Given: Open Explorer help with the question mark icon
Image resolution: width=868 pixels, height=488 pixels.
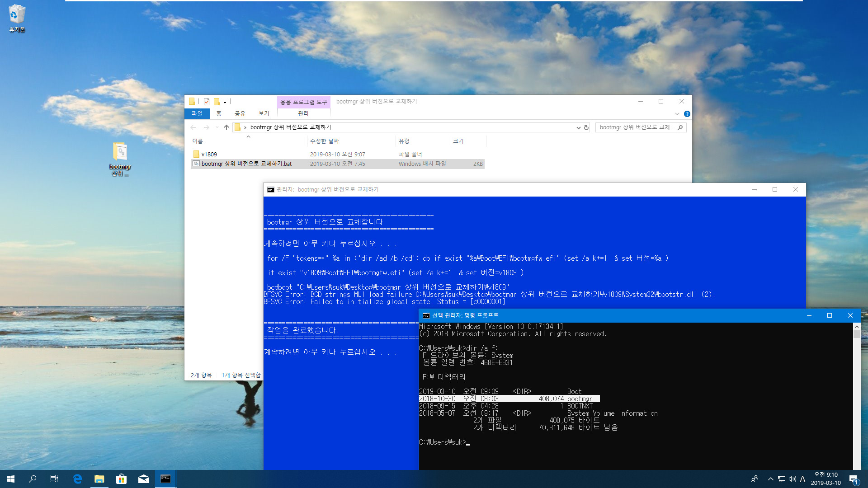Looking at the screenshot, I should click(687, 114).
